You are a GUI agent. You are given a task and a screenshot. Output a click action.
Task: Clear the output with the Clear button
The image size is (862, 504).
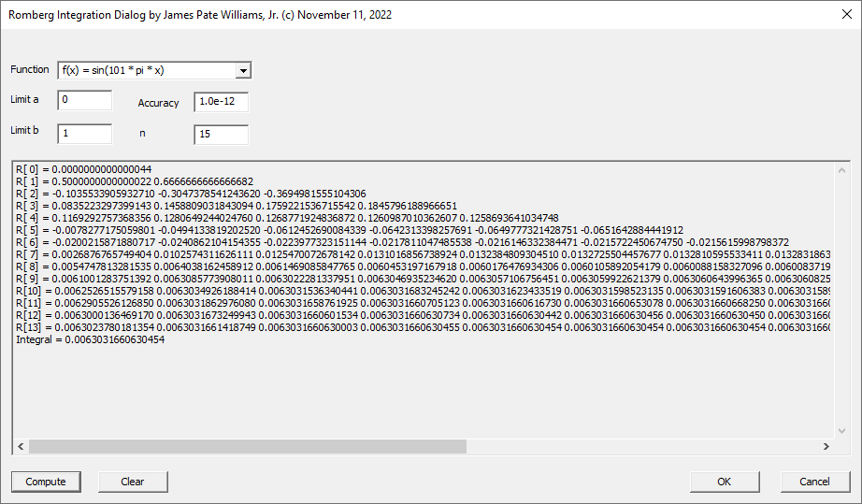(x=133, y=482)
